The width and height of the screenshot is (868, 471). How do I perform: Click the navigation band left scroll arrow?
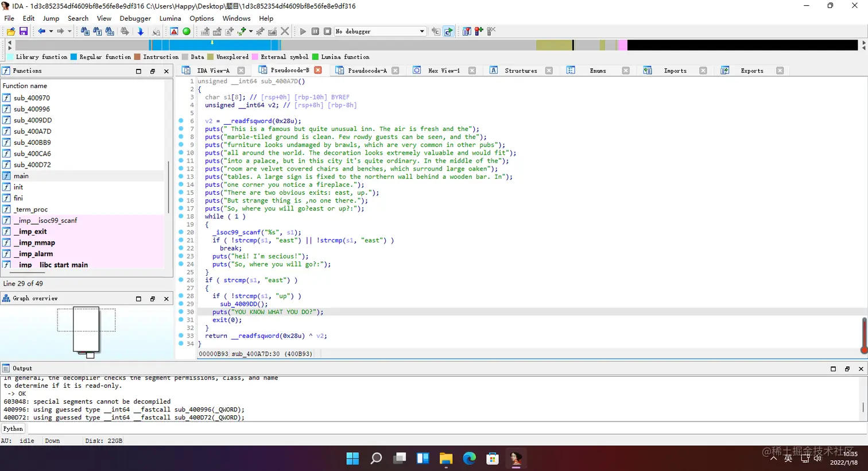(10, 43)
